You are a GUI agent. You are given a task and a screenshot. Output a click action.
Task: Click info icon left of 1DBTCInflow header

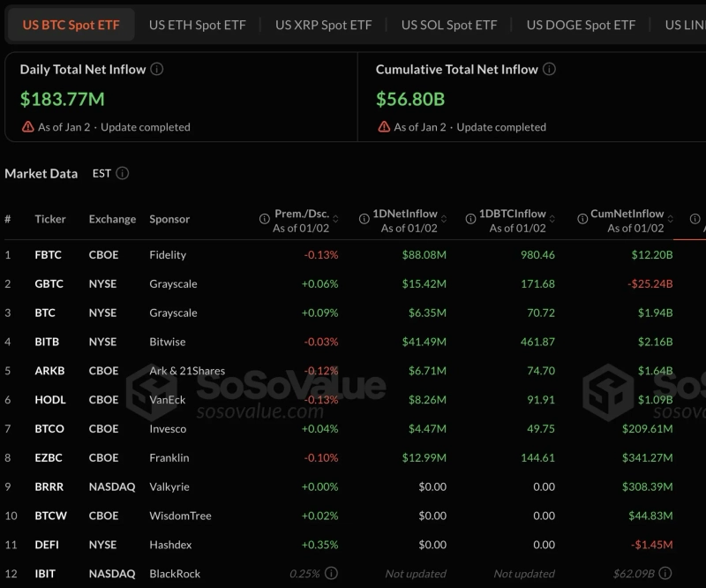point(469,219)
